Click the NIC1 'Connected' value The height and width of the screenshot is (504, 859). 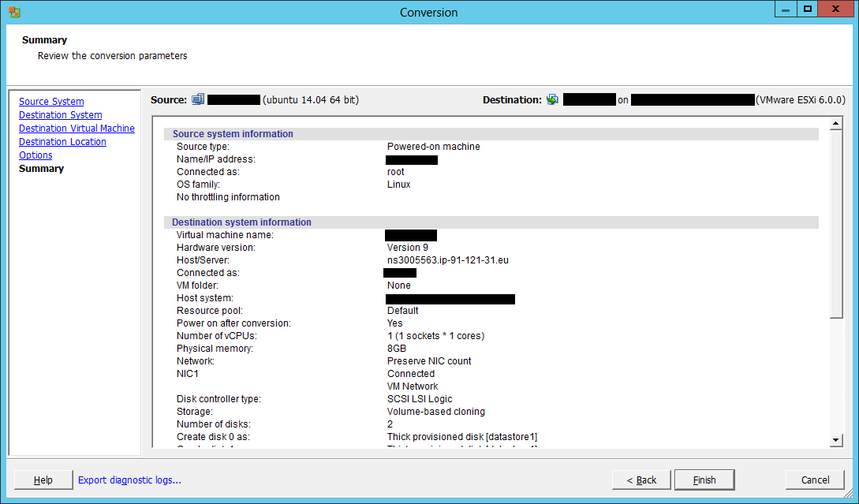coord(411,373)
